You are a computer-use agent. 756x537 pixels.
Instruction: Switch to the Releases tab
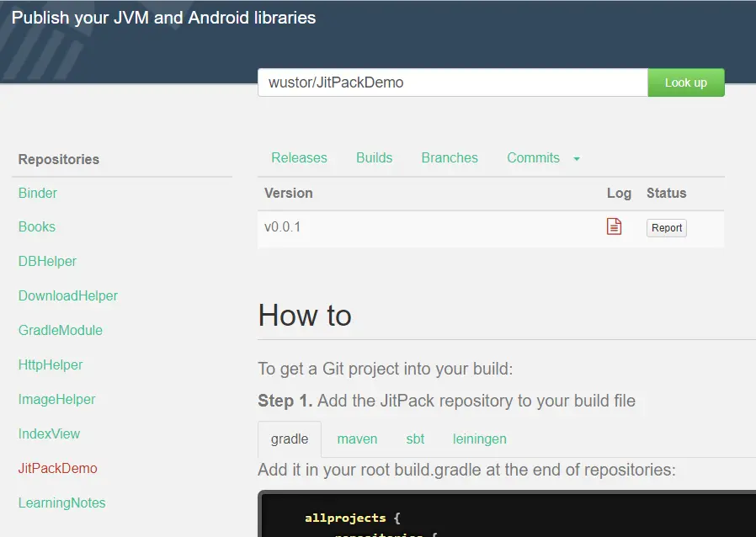point(299,157)
